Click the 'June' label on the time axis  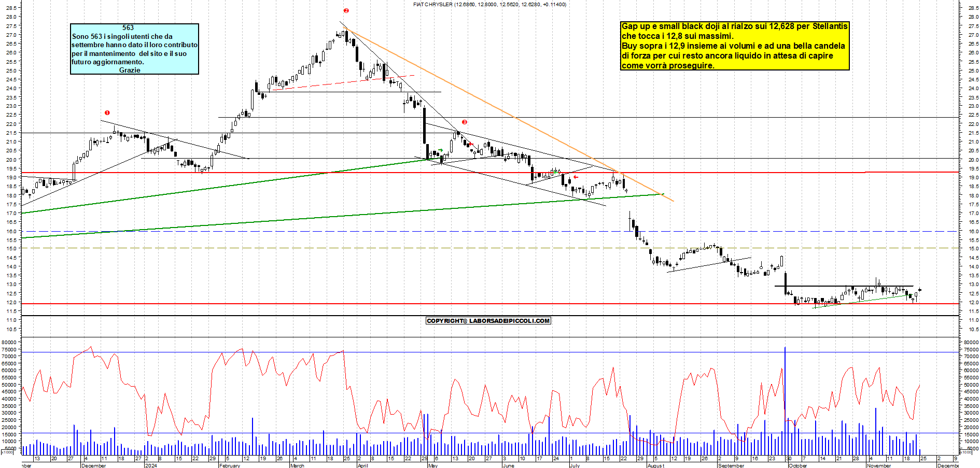click(x=509, y=465)
